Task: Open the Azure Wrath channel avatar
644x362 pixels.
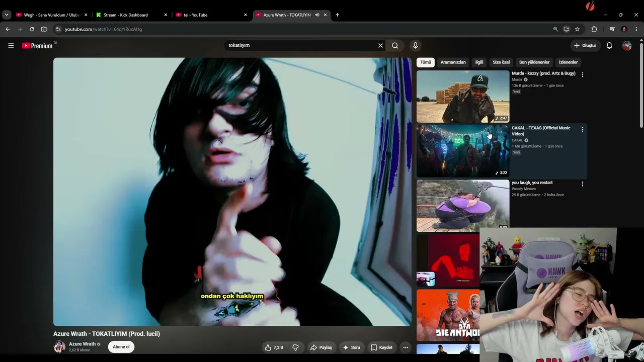Action: 59,347
